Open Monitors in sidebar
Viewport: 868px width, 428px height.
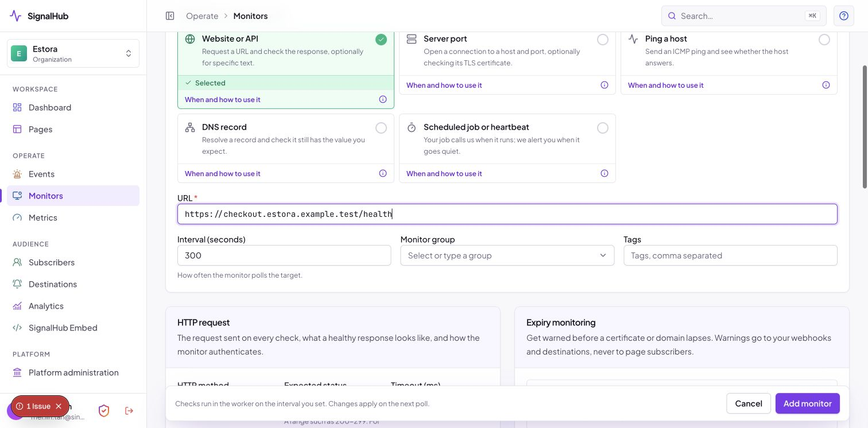point(73,196)
